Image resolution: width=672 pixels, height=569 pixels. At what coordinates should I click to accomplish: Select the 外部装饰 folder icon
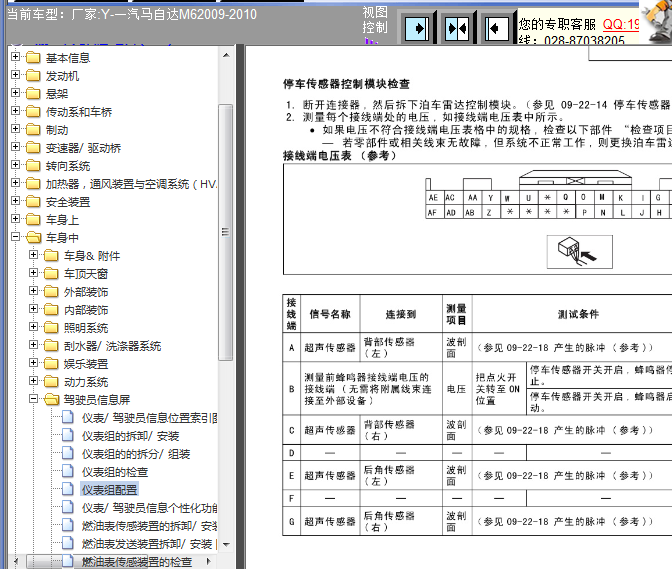(51, 291)
